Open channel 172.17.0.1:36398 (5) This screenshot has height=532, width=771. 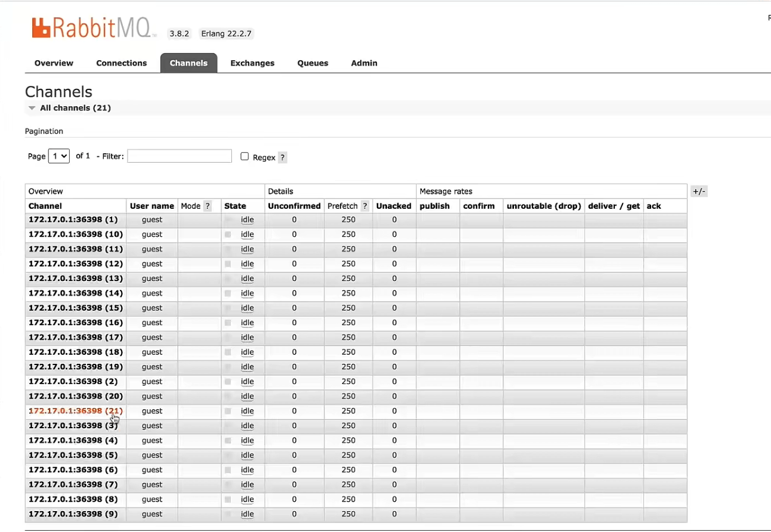73,455
